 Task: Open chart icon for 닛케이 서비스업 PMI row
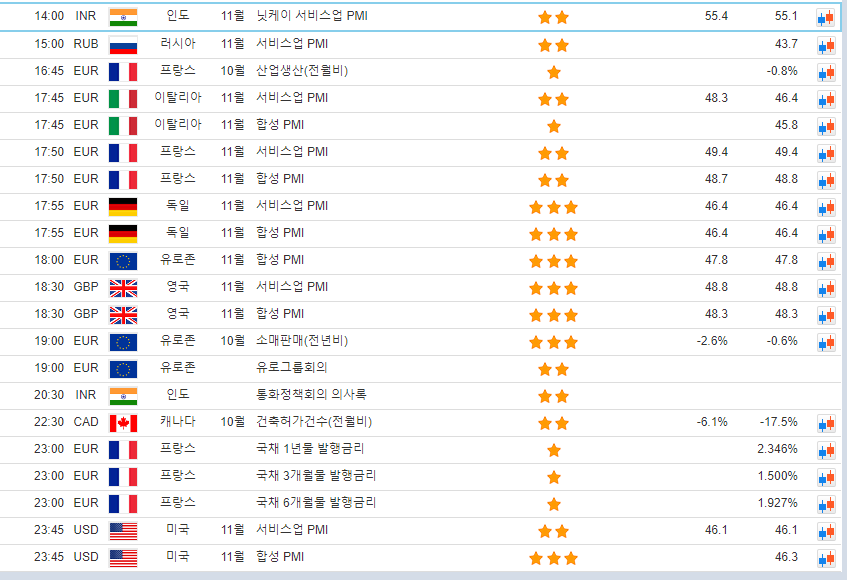(x=825, y=17)
